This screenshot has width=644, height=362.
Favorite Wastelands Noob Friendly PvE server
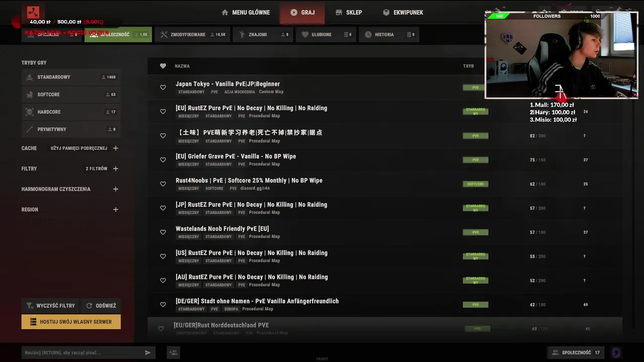[163, 232]
